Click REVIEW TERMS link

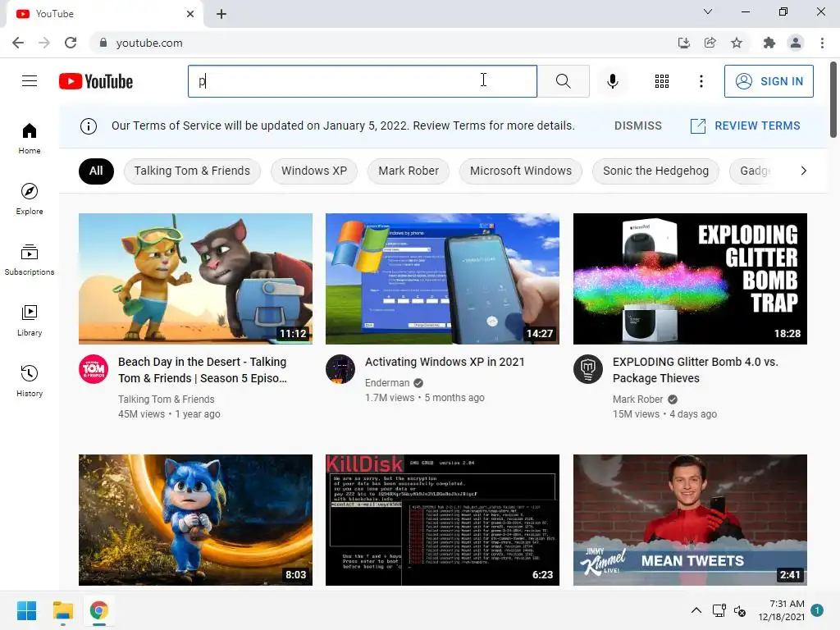[x=745, y=126]
